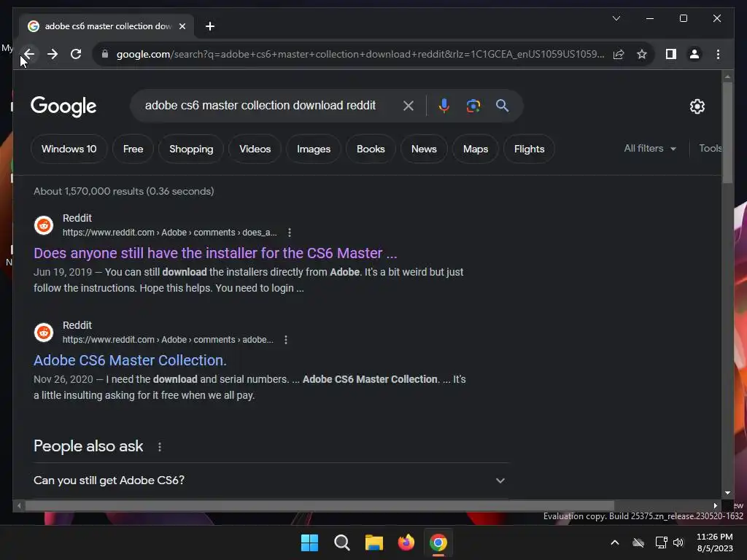This screenshot has height=560, width=747.
Task: Open Google quick settings gear
Action: (697, 106)
